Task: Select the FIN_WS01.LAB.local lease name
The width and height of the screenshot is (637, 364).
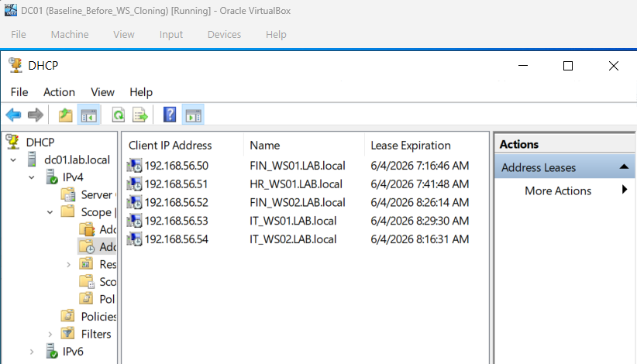Action: [298, 166]
